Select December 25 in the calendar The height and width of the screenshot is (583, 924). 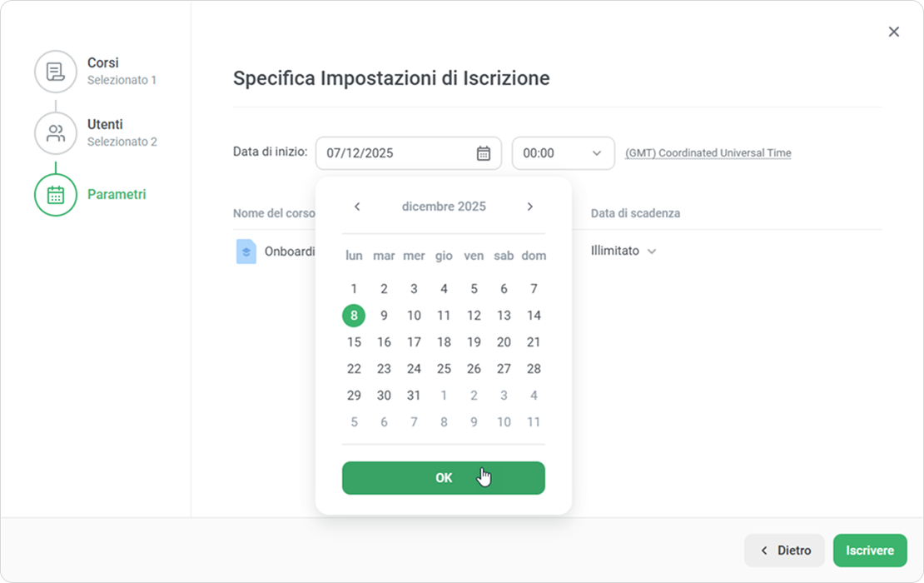point(444,369)
